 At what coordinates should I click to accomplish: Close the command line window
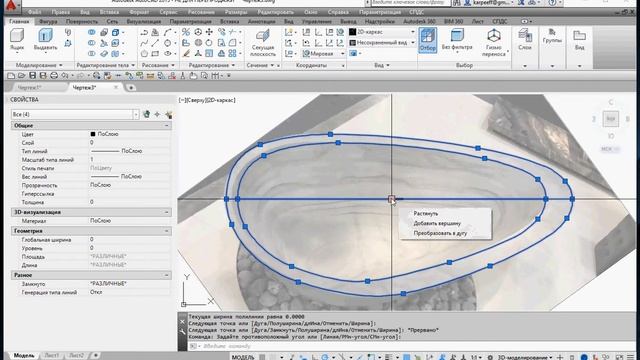coord(182,322)
